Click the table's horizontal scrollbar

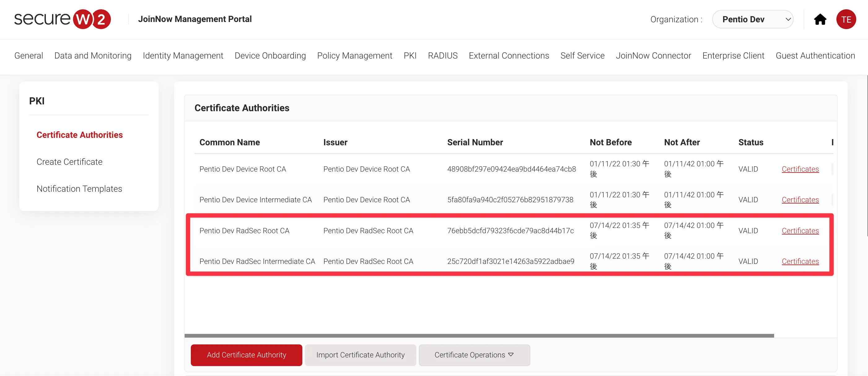pos(479,335)
